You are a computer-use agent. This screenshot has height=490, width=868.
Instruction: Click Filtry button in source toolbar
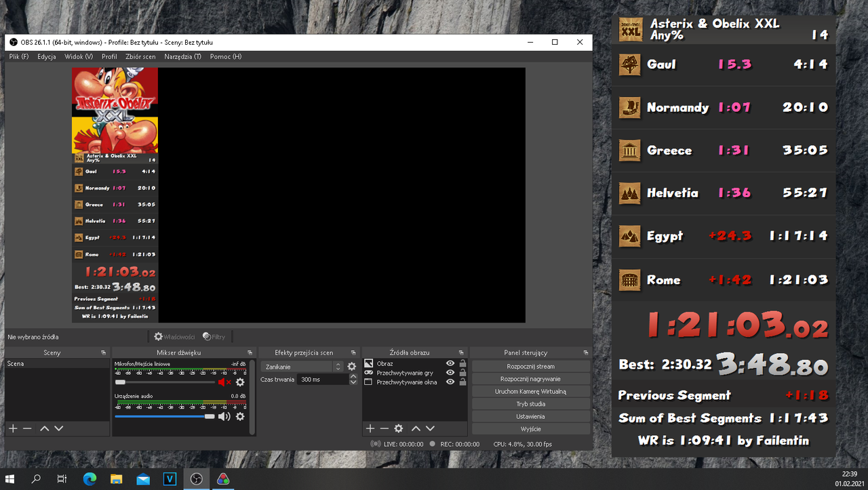click(x=214, y=336)
